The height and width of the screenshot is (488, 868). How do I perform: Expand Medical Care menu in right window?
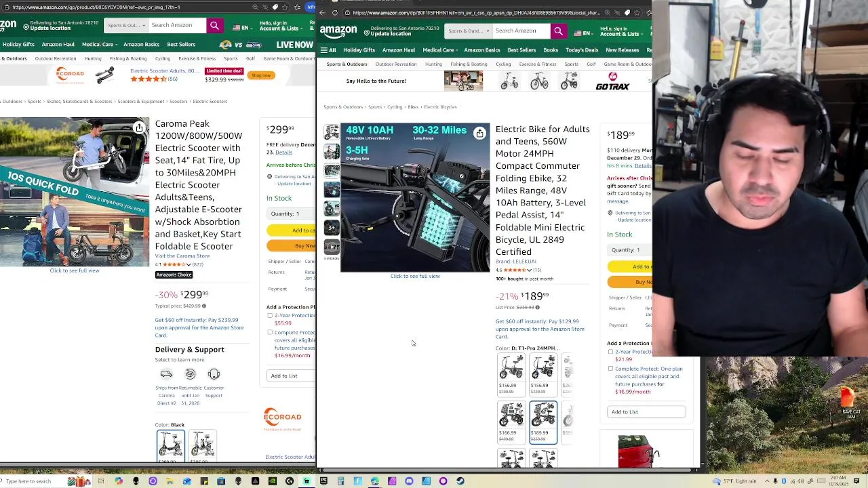click(x=441, y=50)
